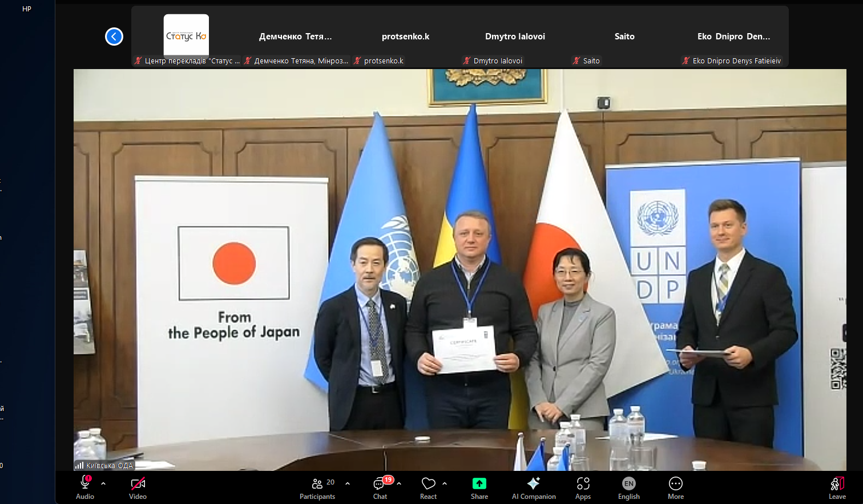Expand the Chat options caret

399,483
